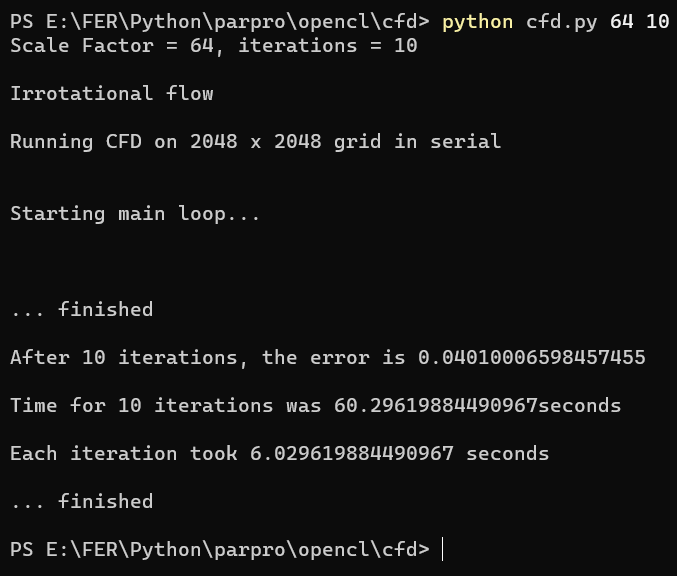Click the After 10 iterations text
The width and height of the screenshot is (677, 576).
(129, 358)
